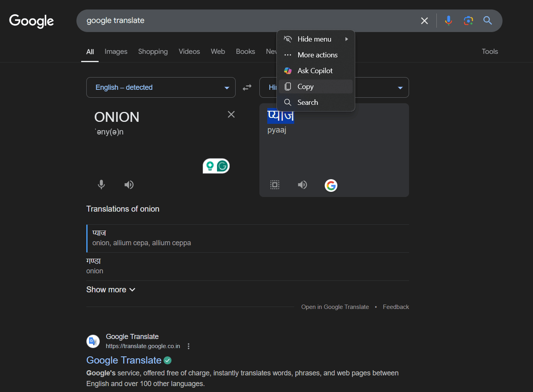Screen dimensions: 533x392
Task: Clear the ONION source text
Action: [x=231, y=114]
